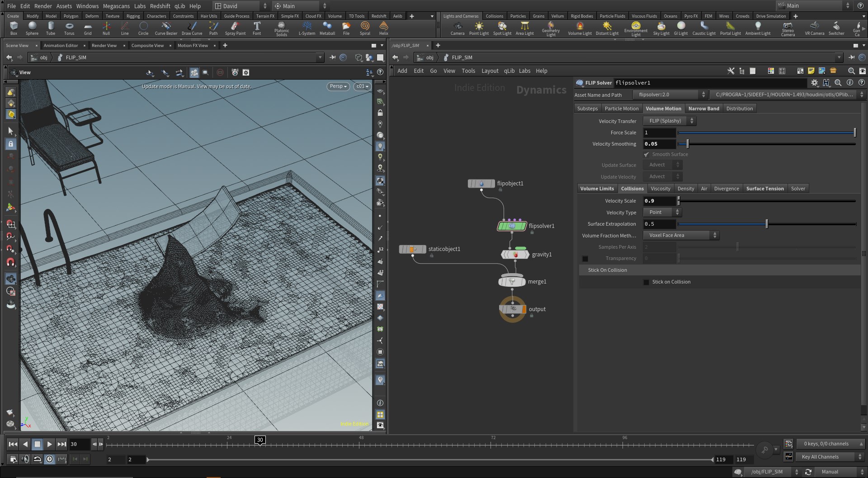Switch to the Particle Motion tab
Screen dimensions: 868x478
coord(621,109)
